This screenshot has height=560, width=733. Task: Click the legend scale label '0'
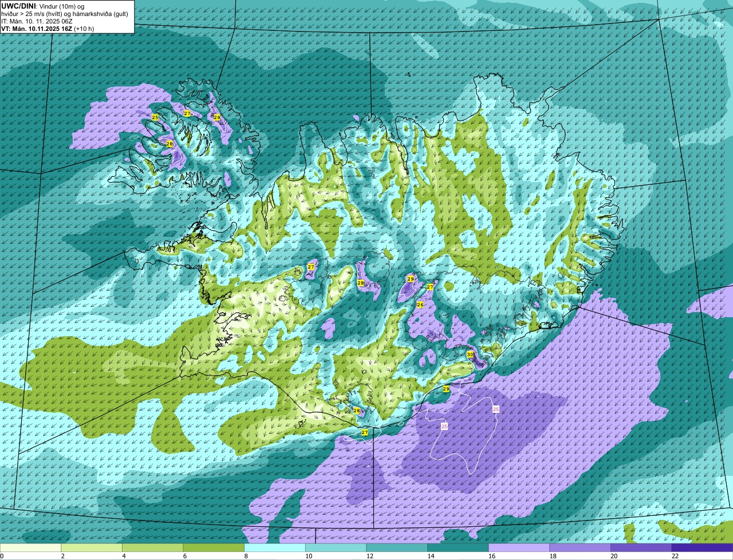coord(2,556)
